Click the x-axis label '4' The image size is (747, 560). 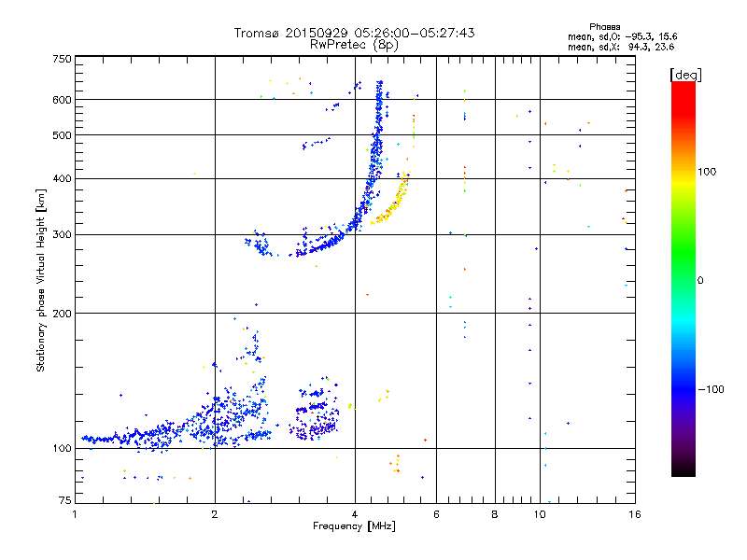point(355,514)
